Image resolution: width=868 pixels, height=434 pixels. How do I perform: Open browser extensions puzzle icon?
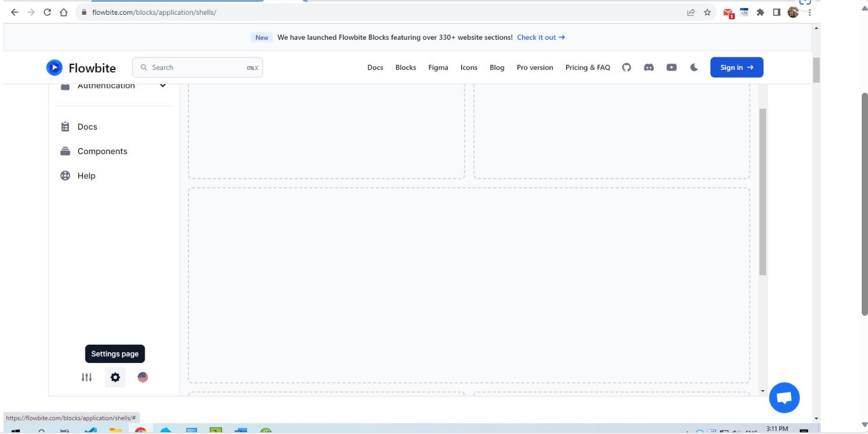760,13
